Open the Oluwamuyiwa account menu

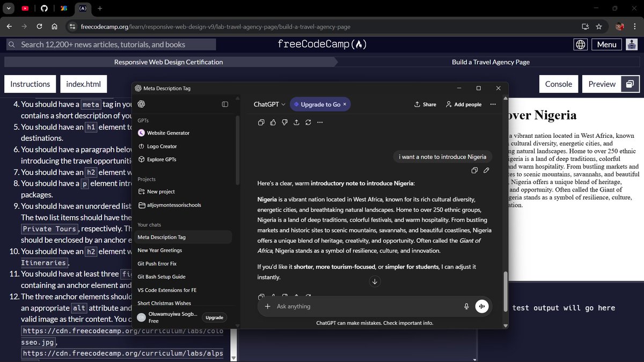[x=167, y=317]
